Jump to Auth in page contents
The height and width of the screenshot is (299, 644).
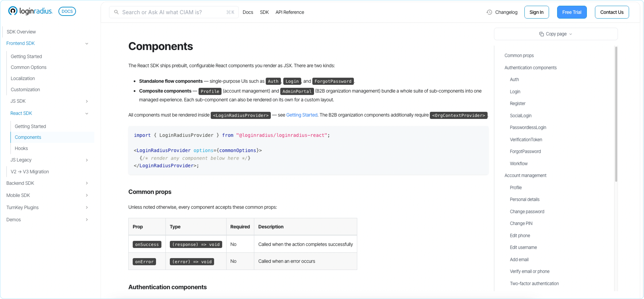click(514, 80)
